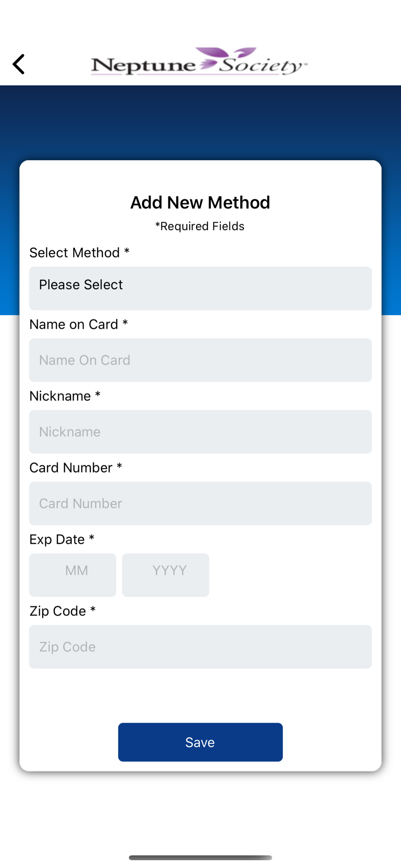Choose the YYYY expiration year field
This screenshot has height=868, width=401.
165,575
